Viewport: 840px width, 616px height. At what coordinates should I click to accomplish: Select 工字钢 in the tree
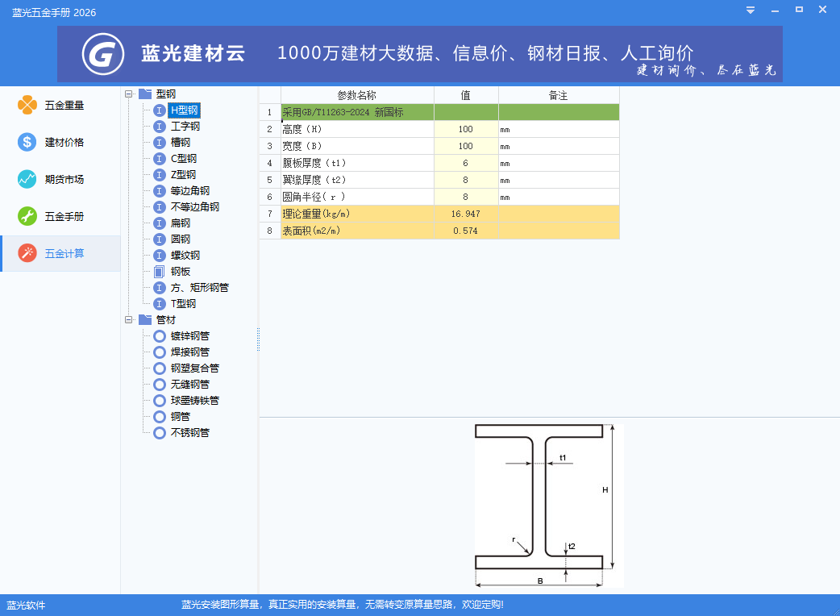[x=185, y=127]
